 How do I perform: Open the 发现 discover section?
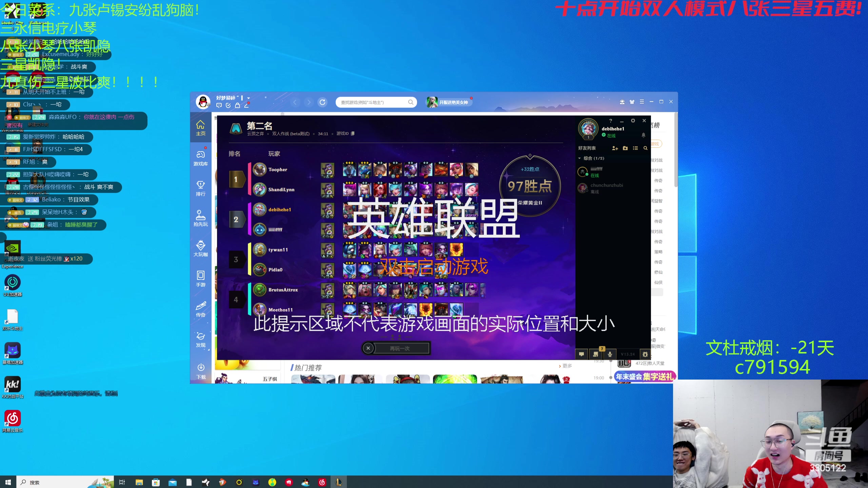pos(200,340)
